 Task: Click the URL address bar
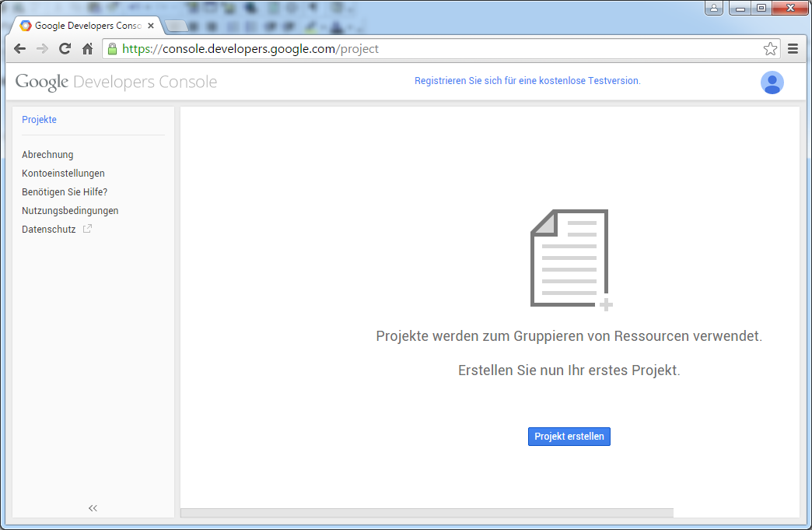tap(436, 49)
